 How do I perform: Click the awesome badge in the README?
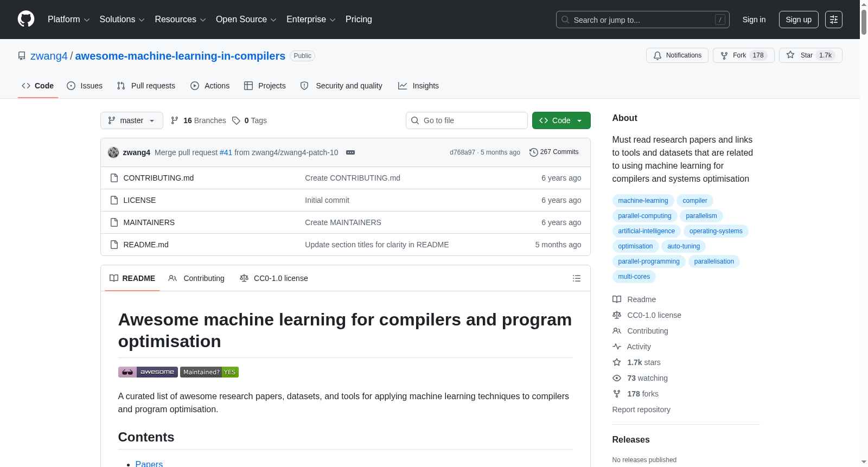pyautogui.click(x=148, y=372)
